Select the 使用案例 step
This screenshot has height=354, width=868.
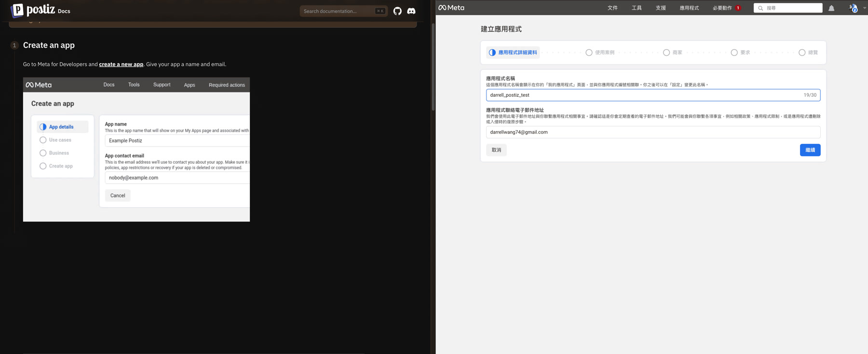600,52
